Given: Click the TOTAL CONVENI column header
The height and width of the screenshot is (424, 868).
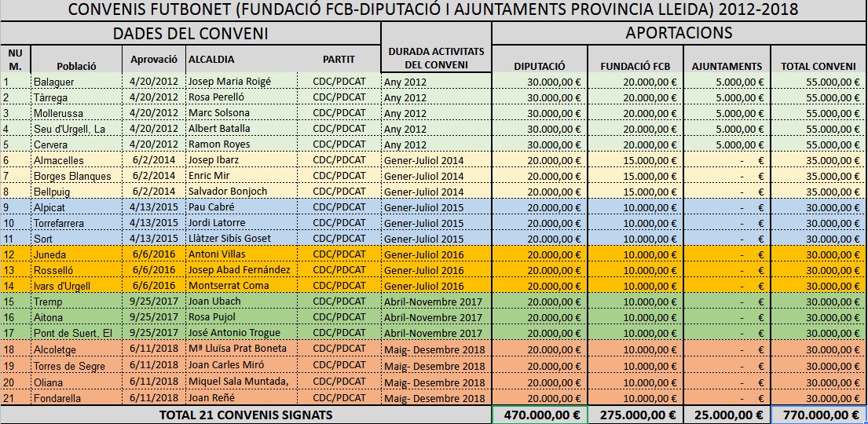Looking at the screenshot, I should 819,67.
